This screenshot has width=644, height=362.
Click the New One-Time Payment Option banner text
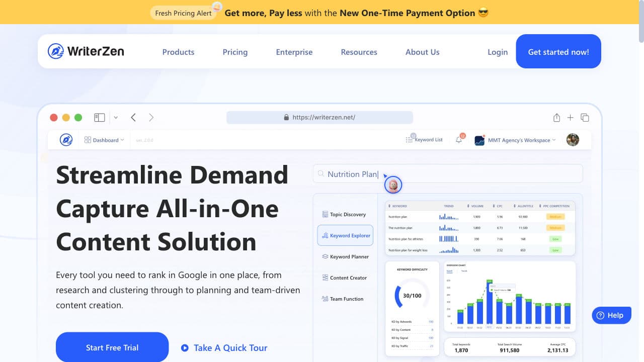[x=408, y=13]
